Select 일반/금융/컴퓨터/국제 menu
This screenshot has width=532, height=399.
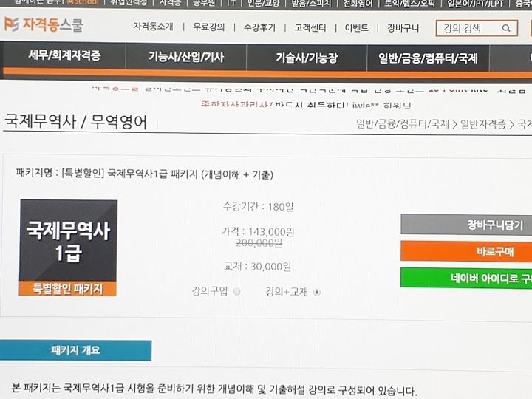click(x=428, y=58)
